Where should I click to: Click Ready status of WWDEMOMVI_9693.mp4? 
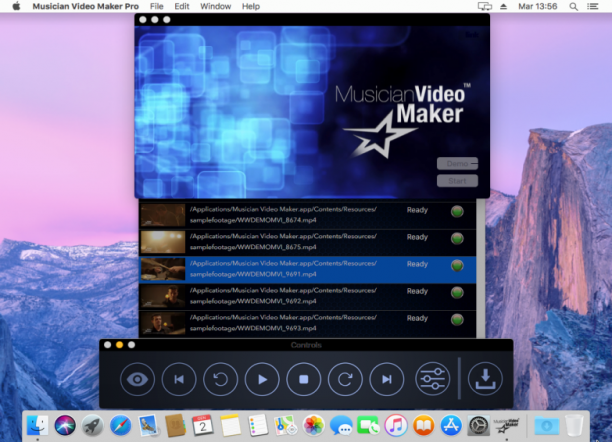coord(417,318)
